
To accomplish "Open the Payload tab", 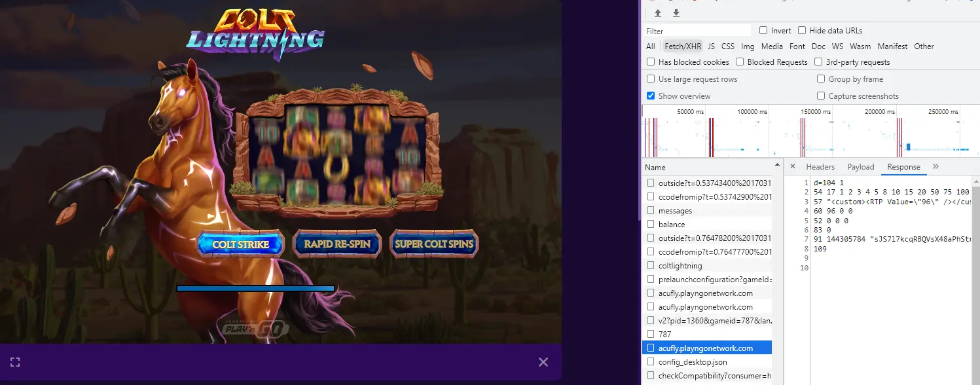I will 861,167.
